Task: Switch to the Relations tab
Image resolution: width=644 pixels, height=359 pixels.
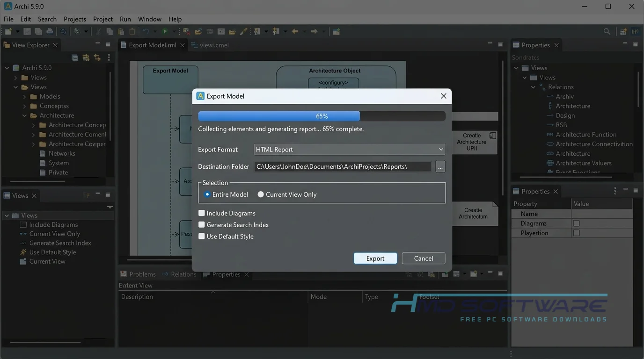Action: point(179,274)
